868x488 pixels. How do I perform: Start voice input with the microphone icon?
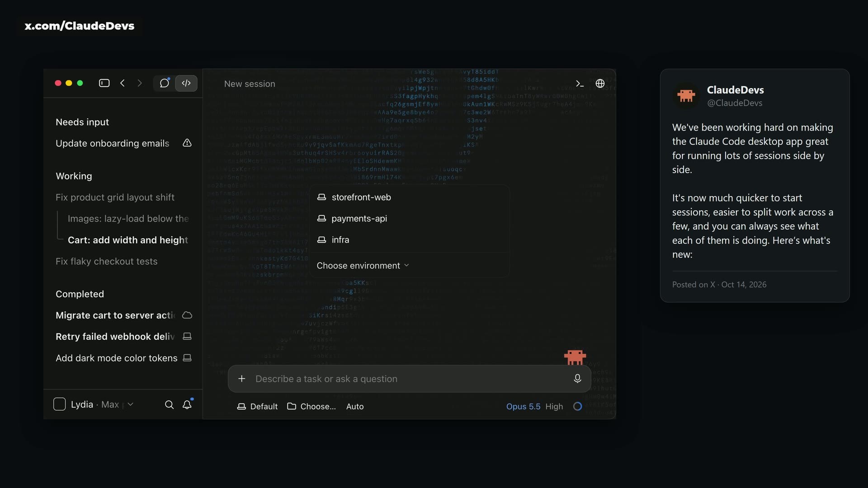[x=577, y=379]
